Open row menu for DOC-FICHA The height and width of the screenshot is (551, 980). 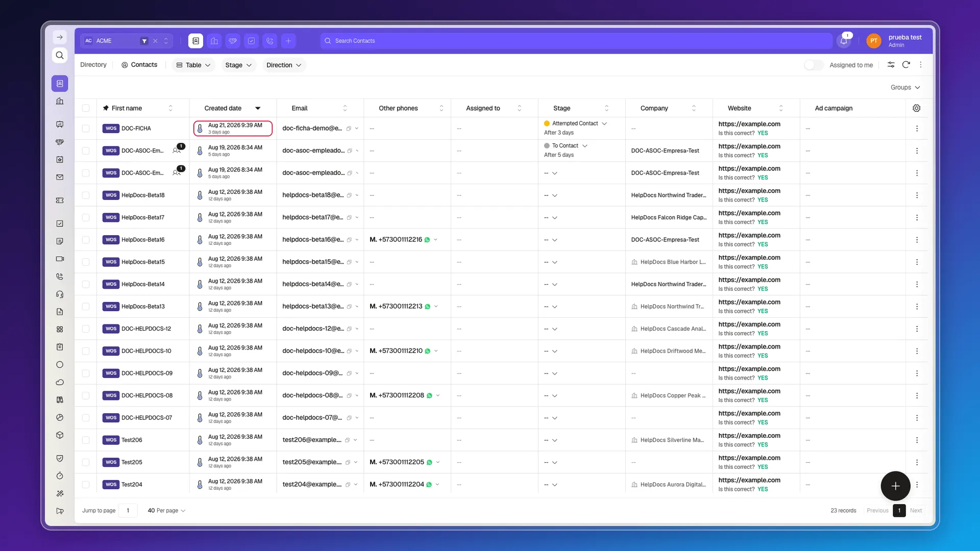point(917,129)
